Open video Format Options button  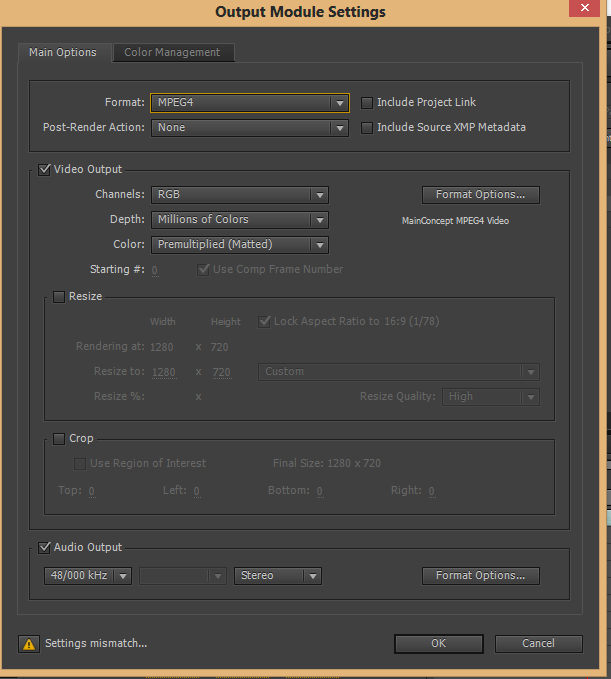pyautogui.click(x=481, y=195)
